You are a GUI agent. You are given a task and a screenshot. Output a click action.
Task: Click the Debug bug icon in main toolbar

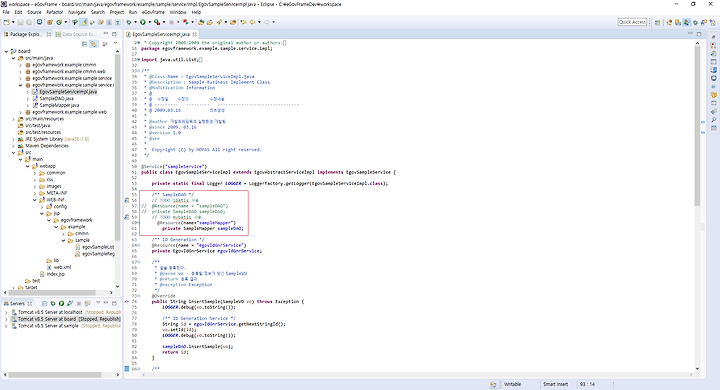[x=129, y=22]
